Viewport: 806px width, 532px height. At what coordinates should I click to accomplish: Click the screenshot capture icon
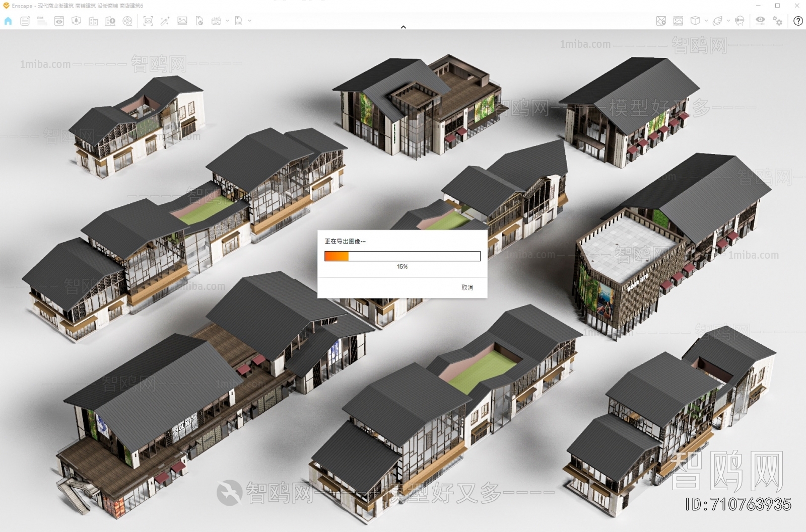tap(148, 21)
